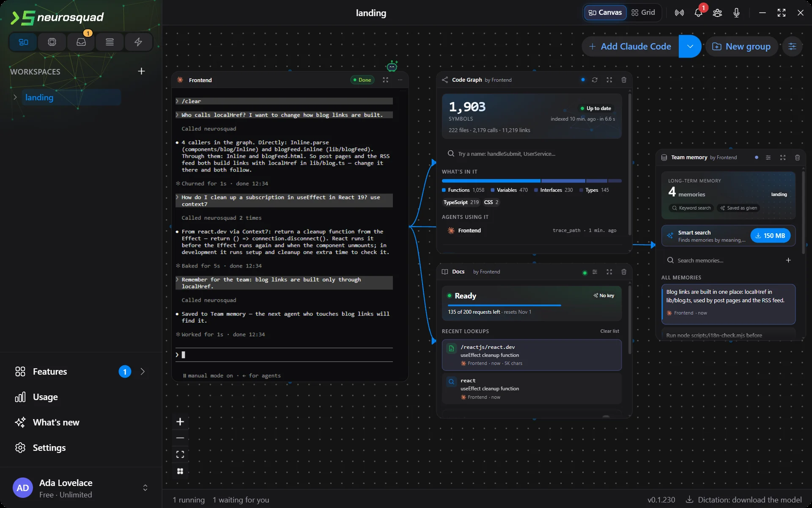Collapse the /clear prompt row
Screen dimensions: 812x508
(x=177, y=101)
